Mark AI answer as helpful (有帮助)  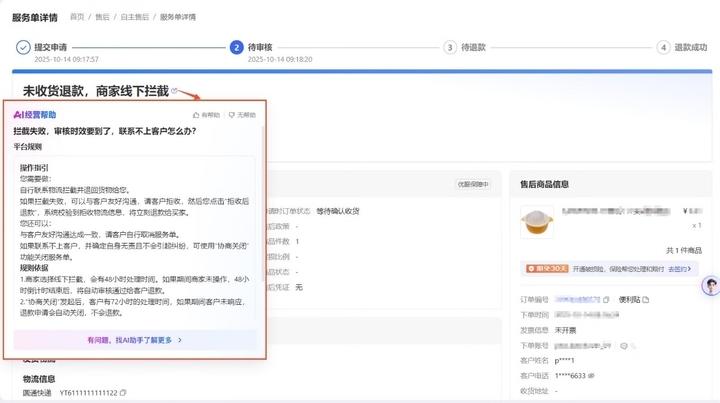click(x=207, y=115)
